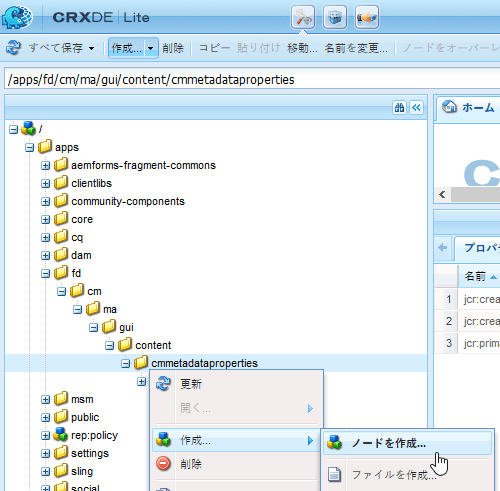Click the refresh icon next to 更新
Image resolution: width=500 pixels, height=491 pixels.
[x=163, y=384]
